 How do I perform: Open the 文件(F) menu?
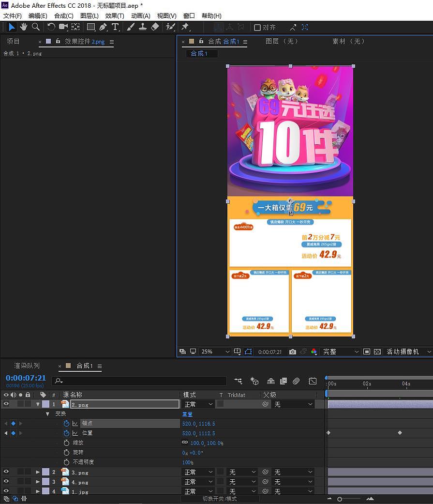point(12,16)
